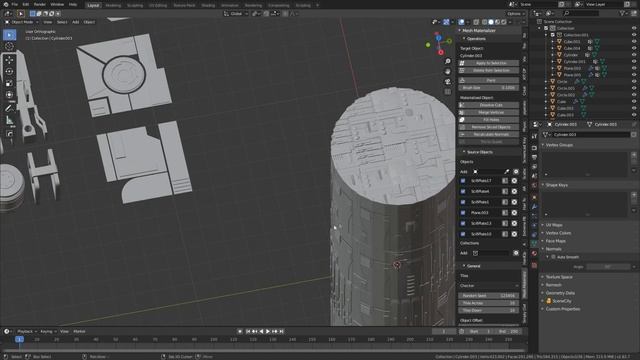This screenshot has width=640, height=360.
Task: Expand the Geometry Data panel
Action: pyautogui.click(x=560, y=293)
